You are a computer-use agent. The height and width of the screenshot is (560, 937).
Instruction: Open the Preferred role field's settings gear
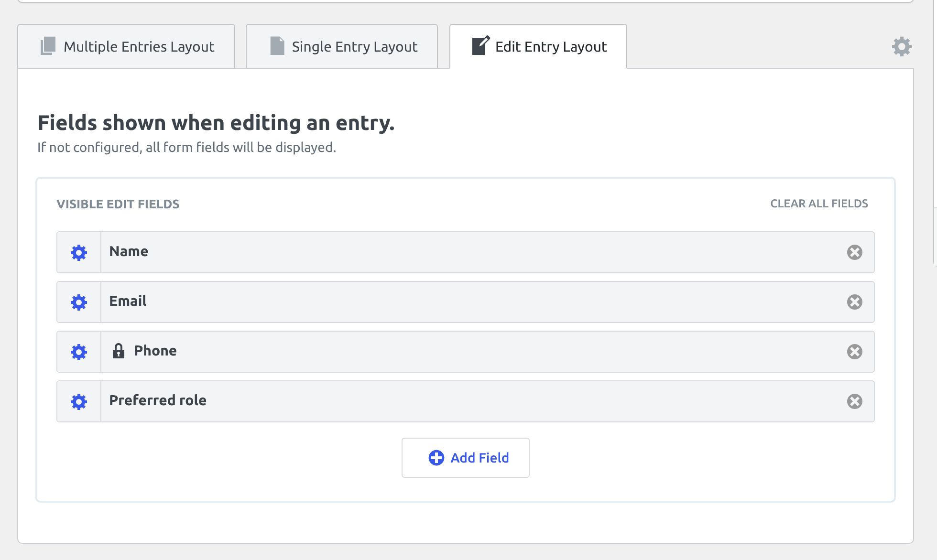coord(79,401)
